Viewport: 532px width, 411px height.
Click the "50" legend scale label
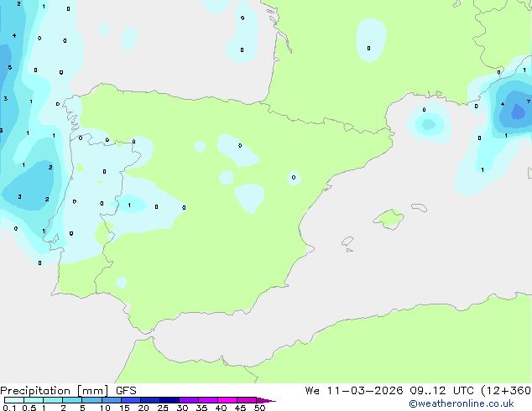(x=259, y=408)
